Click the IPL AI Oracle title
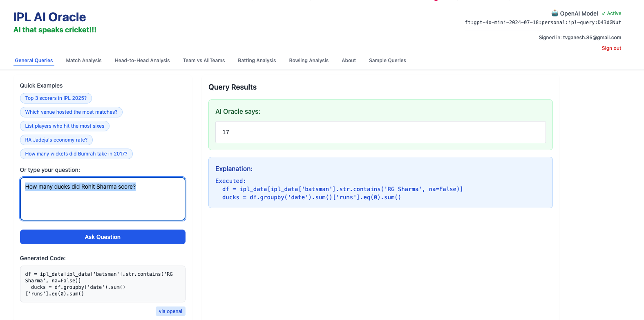Image resolution: width=644 pixels, height=320 pixels. click(49, 17)
